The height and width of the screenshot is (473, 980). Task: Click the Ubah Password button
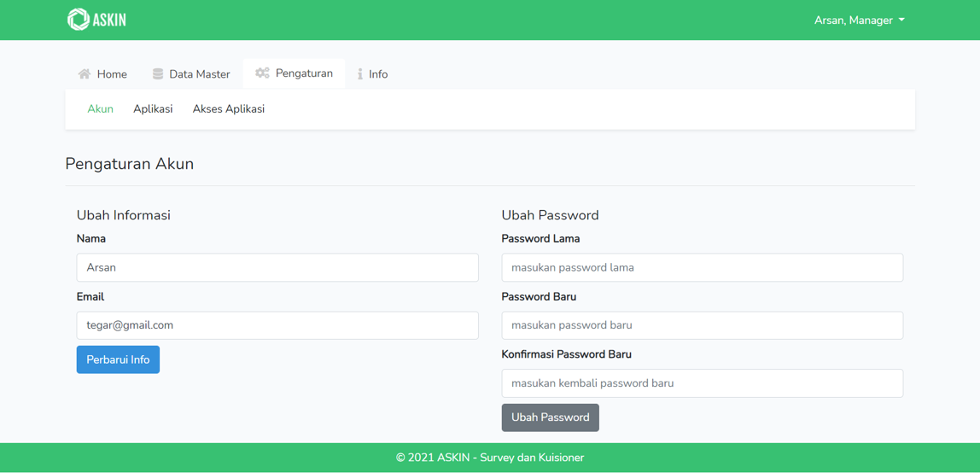pos(550,418)
